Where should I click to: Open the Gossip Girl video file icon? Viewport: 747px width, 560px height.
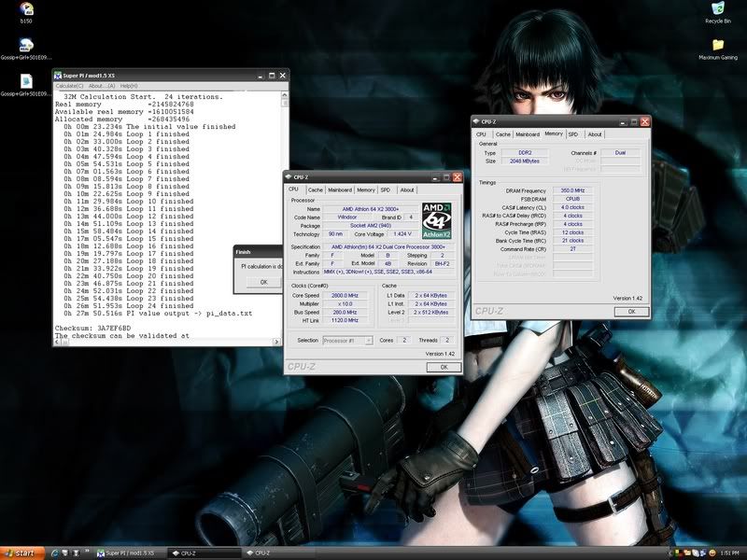pyautogui.click(x=27, y=46)
